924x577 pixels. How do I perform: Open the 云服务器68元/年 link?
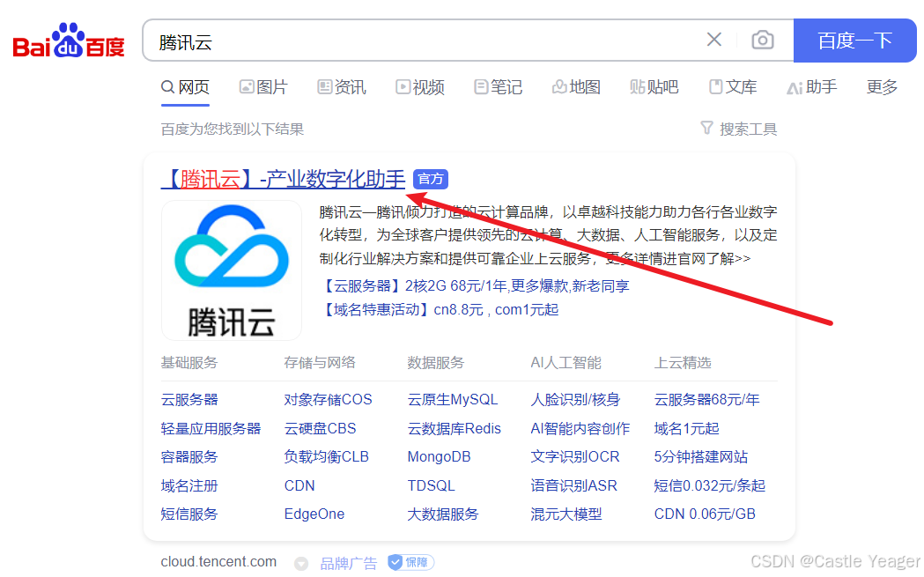[x=707, y=400]
